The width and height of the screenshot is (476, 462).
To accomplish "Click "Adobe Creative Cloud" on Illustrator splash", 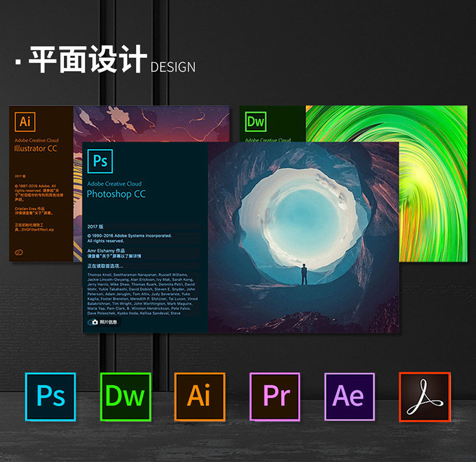I will [37, 140].
